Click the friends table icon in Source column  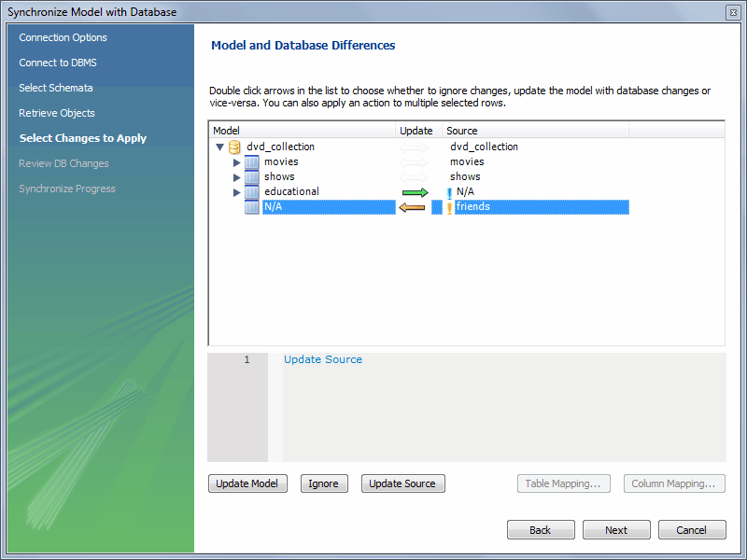pyautogui.click(x=451, y=206)
